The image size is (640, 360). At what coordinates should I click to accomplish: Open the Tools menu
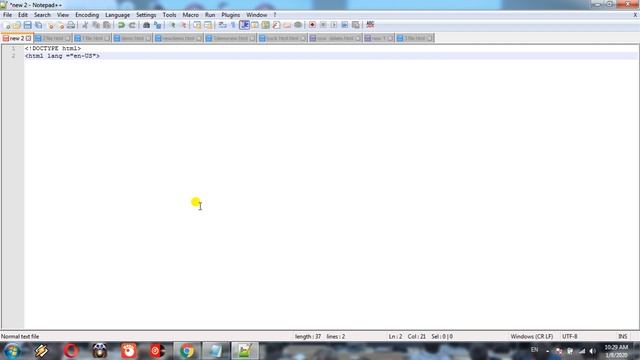[169, 15]
